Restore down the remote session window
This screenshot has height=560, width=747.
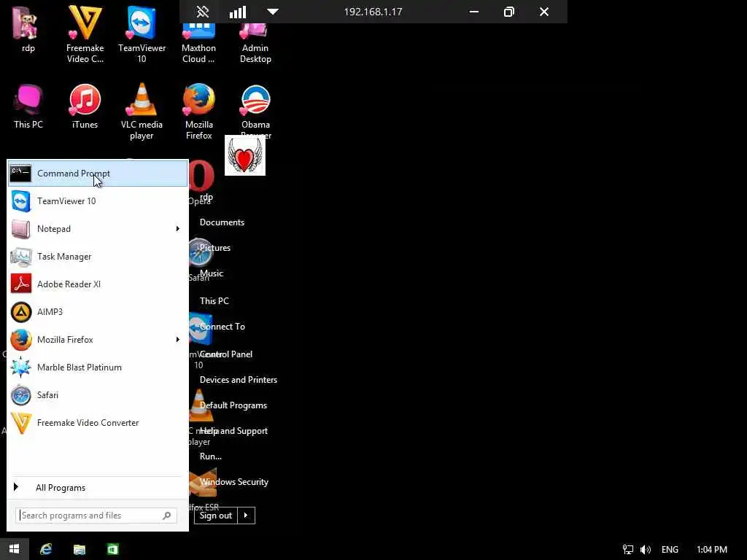(508, 12)
